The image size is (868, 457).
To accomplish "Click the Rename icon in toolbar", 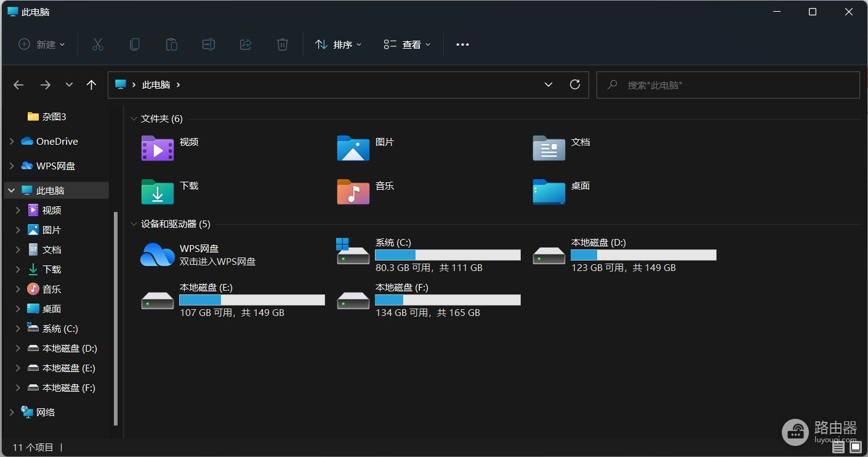I will click(209, 44).
